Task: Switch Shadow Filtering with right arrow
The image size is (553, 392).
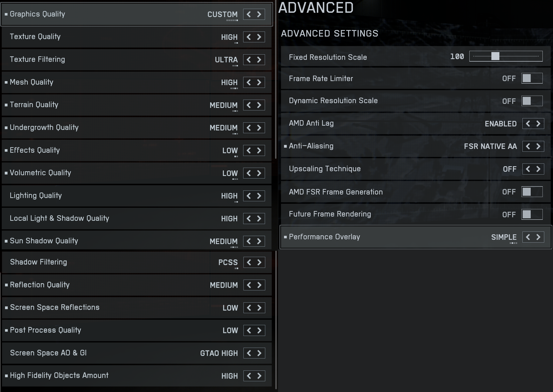Action: (259, 262)
